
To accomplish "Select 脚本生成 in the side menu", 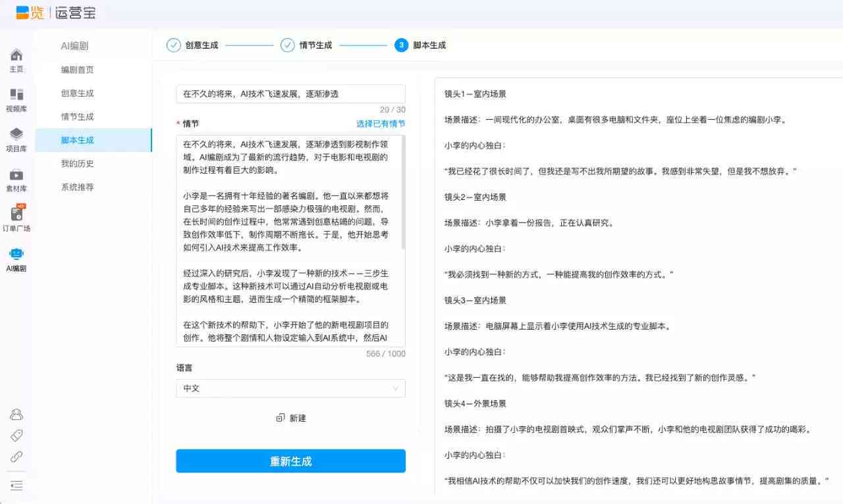I will click(x=93, y=140).
